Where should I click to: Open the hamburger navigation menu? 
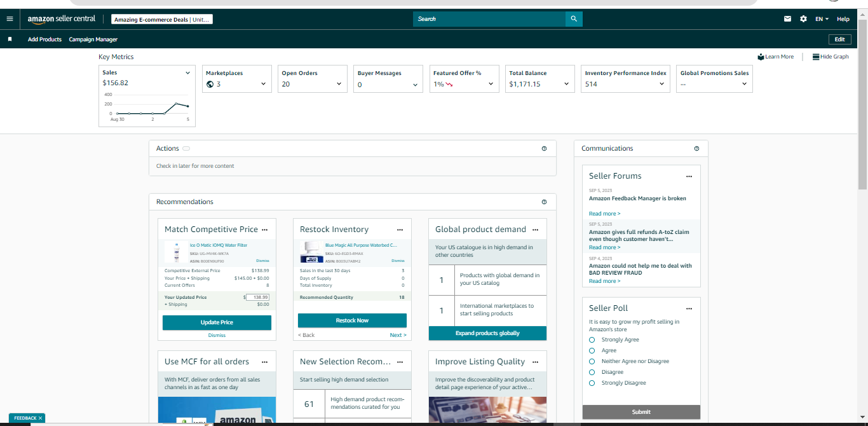10,19
